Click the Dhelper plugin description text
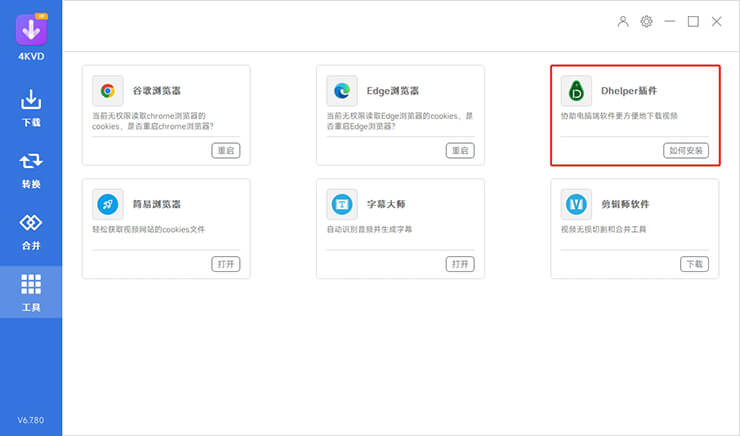This screenshot has width=740, height=436. pos(619,116)
